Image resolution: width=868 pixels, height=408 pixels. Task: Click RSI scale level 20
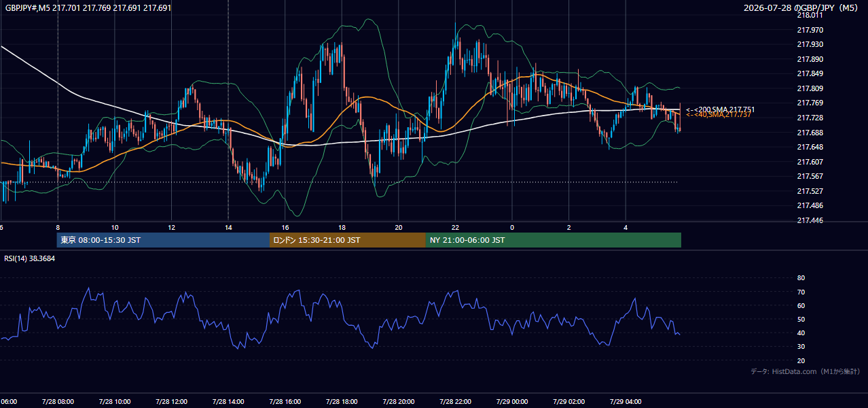click(x=801, y=360)
